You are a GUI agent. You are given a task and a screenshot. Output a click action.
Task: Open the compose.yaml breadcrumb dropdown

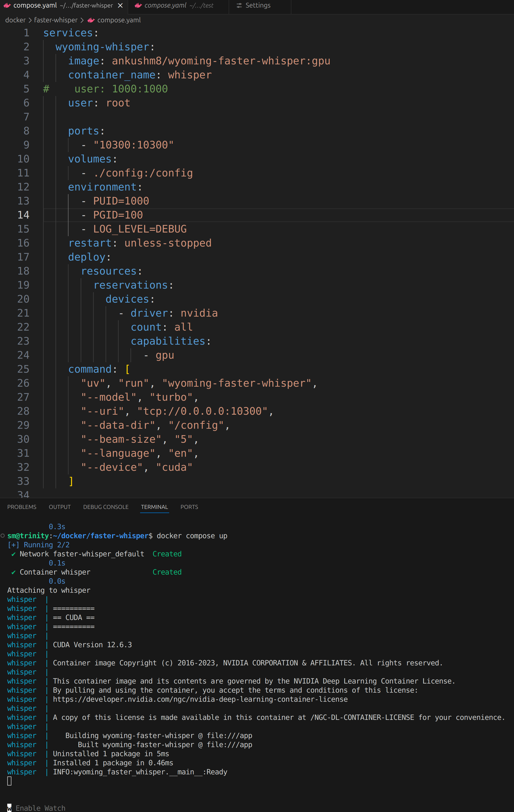click(x=119, y=20)
